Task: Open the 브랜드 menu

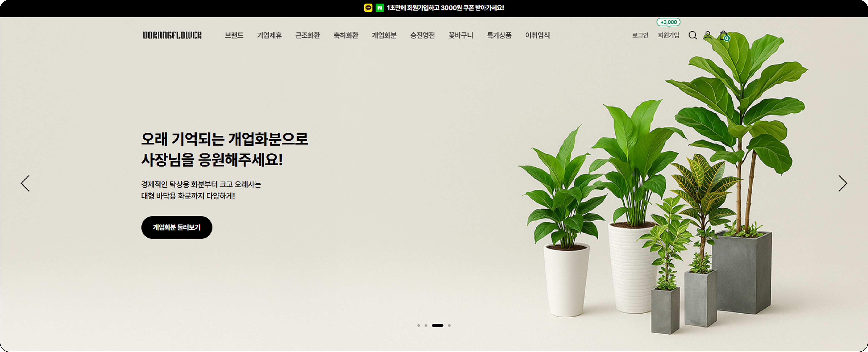Action: coord(234,35)
